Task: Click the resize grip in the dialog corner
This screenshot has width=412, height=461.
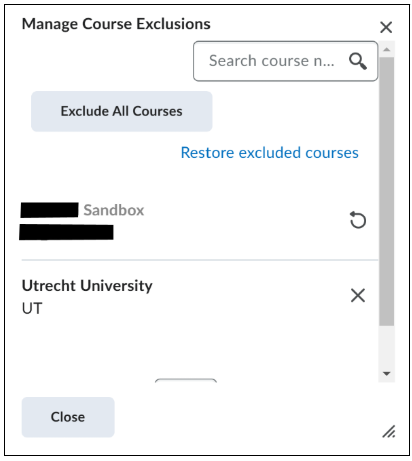Action: coord(389,431)
